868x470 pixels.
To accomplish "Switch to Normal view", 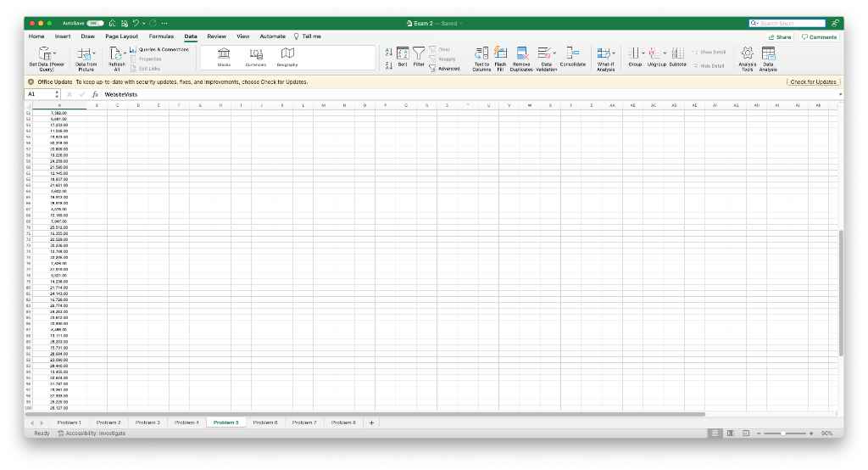I will [715, 434].
